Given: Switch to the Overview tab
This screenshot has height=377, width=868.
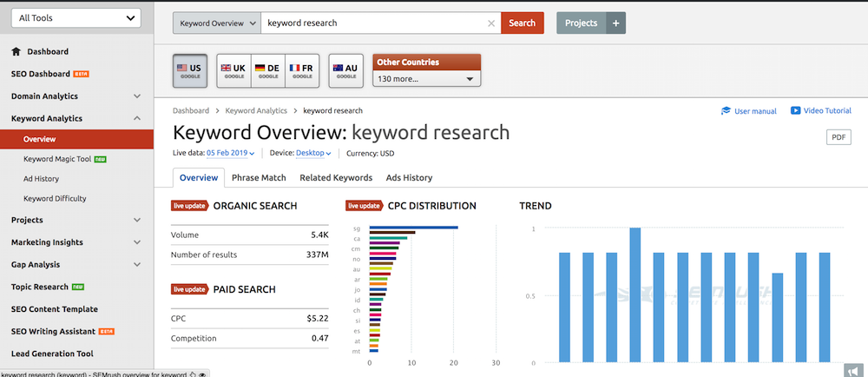Looking at the screenshot, I should pos(199,178).
